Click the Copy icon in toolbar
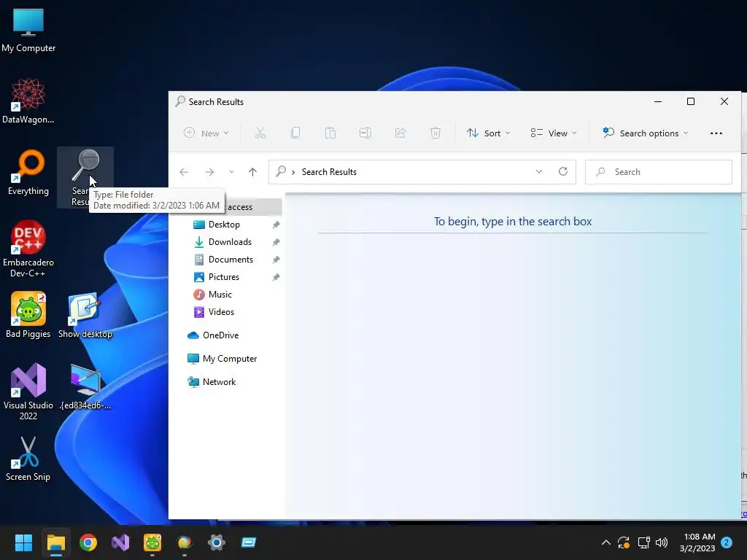This screenshot has height=560, width=747. (x=295, y=133)
